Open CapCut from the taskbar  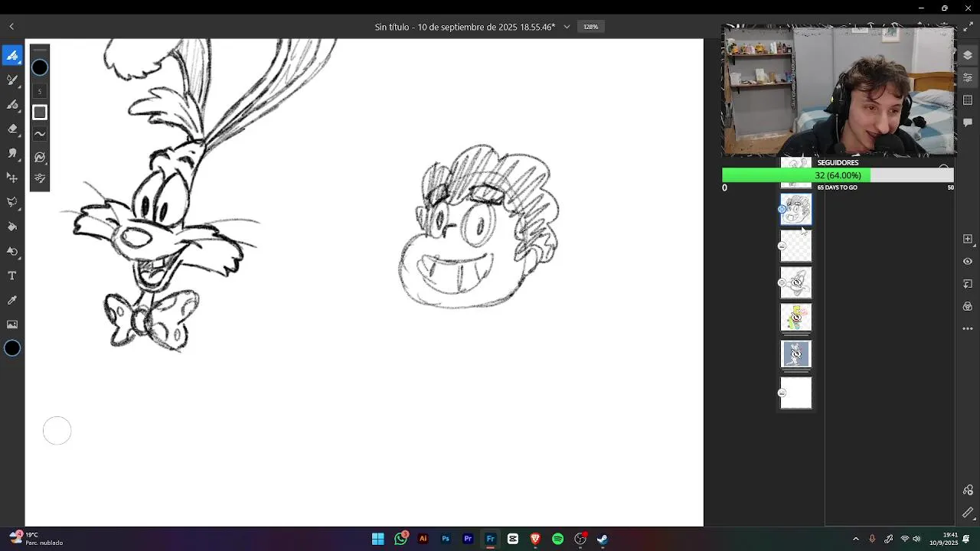point(513,539)
